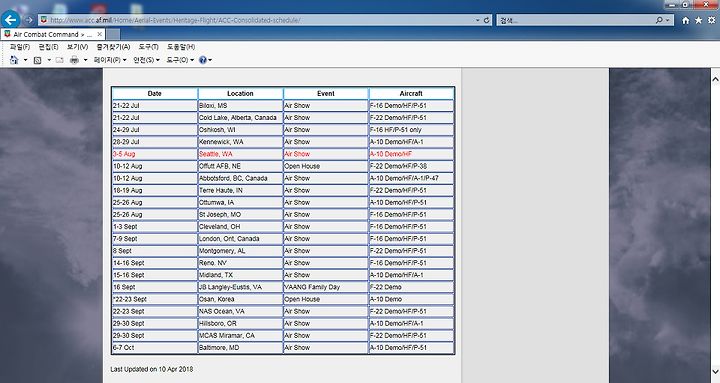This screenshot has width=720, height=383.
Task: Click the Baltimore, MD cell
Action: click(x=240, y=348)
